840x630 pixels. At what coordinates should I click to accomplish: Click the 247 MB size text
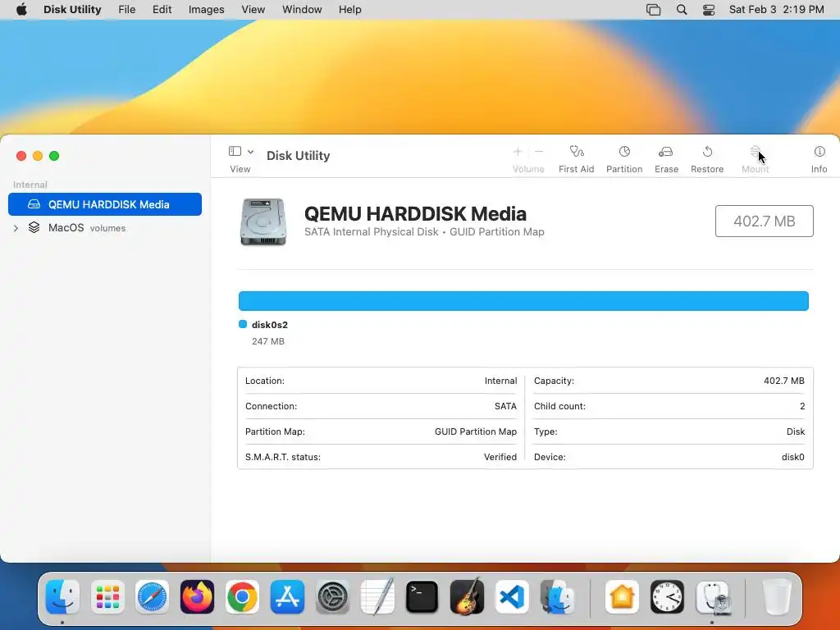268,341
